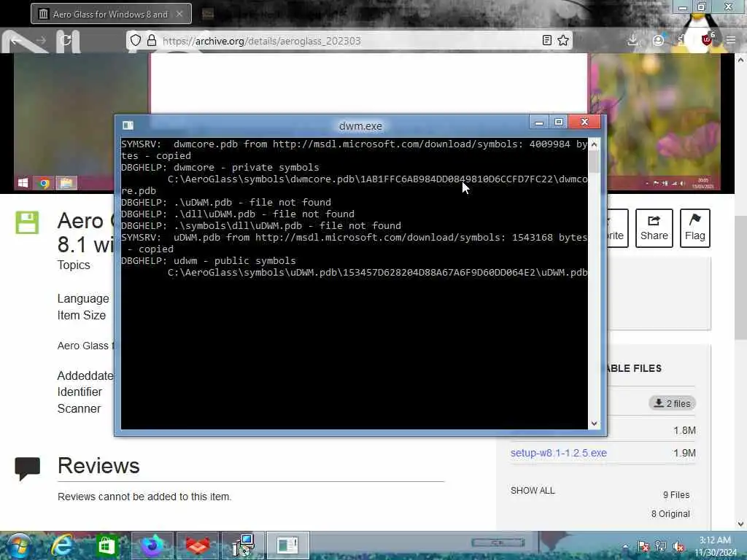Toggle reader view in address bar
This screenshot has height=560, width=747.
click(x=547, y=41)
